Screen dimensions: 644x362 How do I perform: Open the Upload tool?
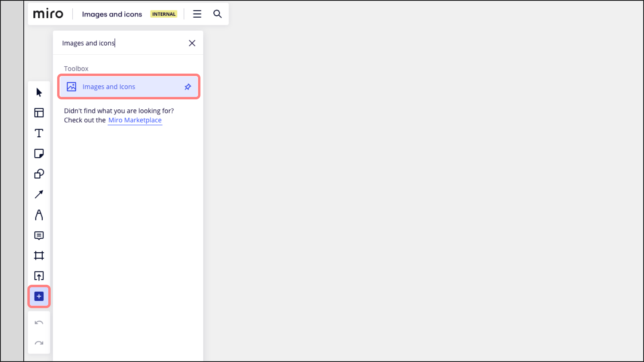point(39,276)
